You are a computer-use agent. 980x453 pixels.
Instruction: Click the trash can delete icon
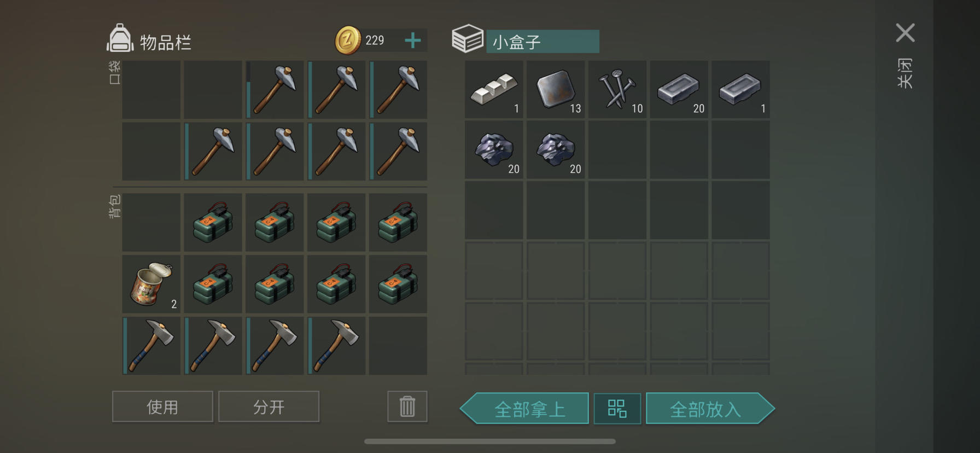point(407,406)
